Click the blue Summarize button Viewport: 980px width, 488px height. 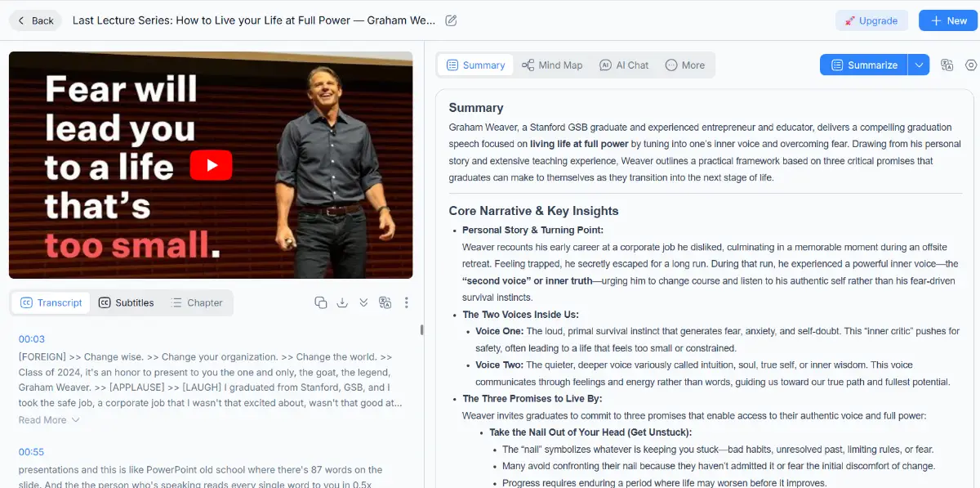click(x=864, y=65)
